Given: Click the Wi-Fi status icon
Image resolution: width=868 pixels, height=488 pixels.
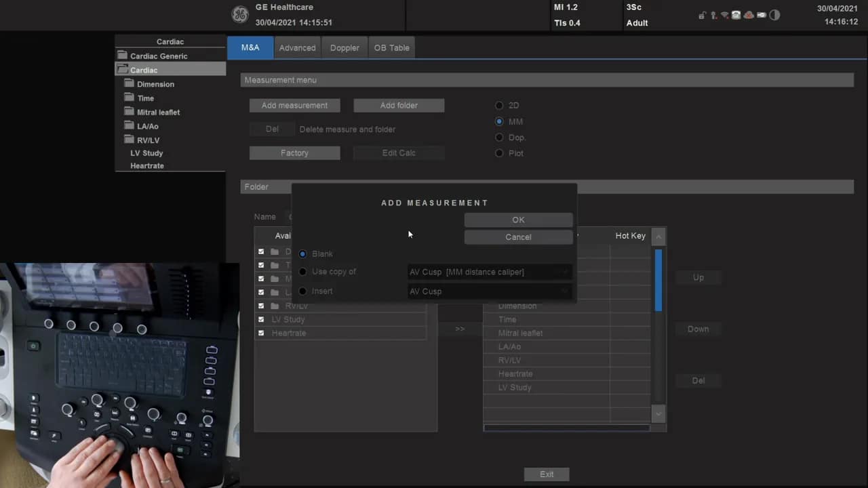Looking at the screenshot, I should pos(724,15).
